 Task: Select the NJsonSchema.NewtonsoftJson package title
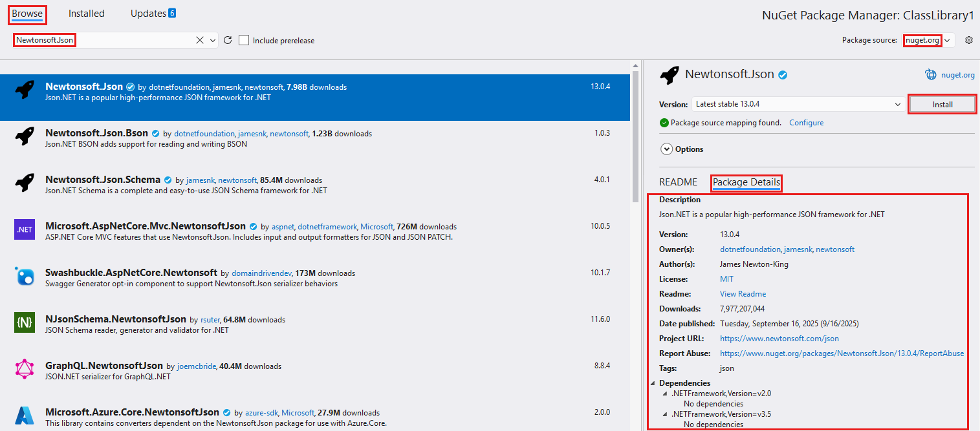116,319
